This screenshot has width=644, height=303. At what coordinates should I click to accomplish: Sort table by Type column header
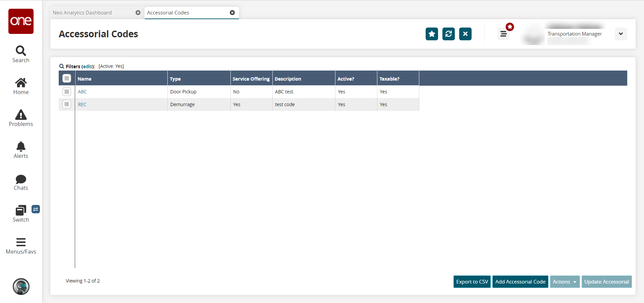(x=175, y=79)
